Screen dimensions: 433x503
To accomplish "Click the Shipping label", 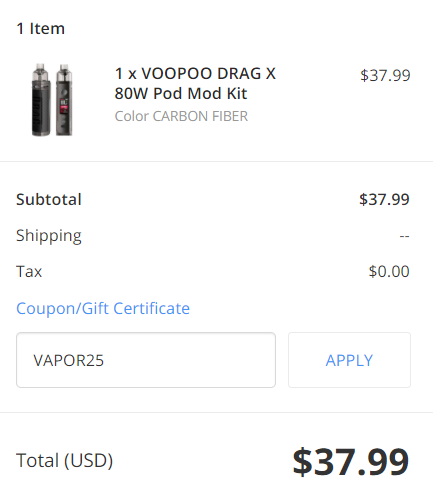I will pos(49,236).
